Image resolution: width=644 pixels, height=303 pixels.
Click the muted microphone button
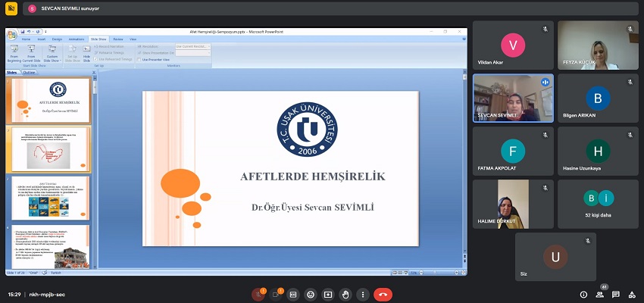258,294
